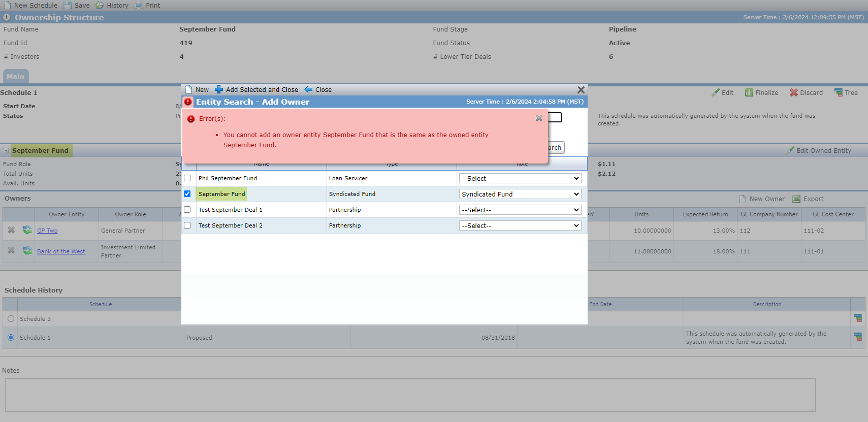
Task: Click the GL Company Number column header
Action: click(769, 214)
